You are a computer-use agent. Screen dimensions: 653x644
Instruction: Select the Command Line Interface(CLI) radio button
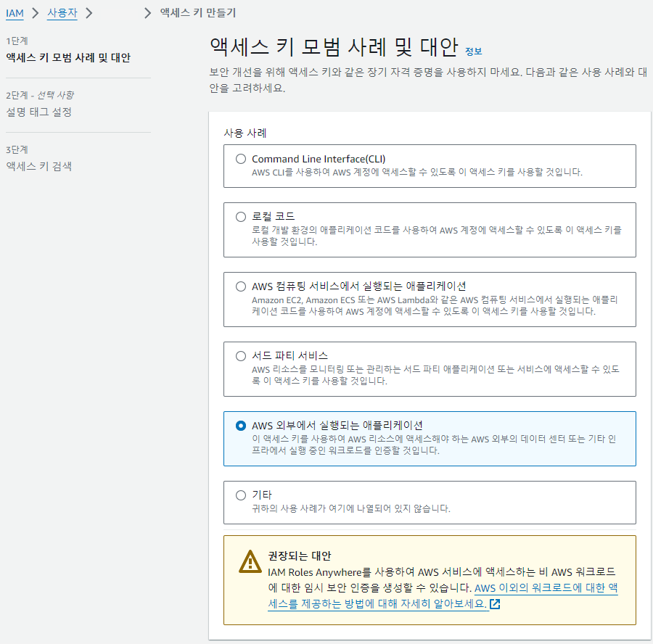pyautogui.click(x=241, y=159)
